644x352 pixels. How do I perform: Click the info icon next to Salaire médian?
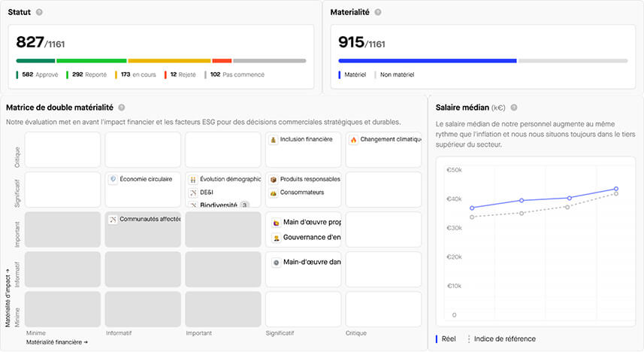pos(514,108)
